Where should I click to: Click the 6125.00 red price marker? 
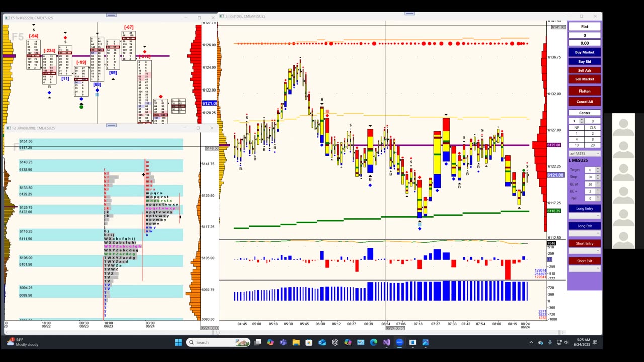coord(554,145)
